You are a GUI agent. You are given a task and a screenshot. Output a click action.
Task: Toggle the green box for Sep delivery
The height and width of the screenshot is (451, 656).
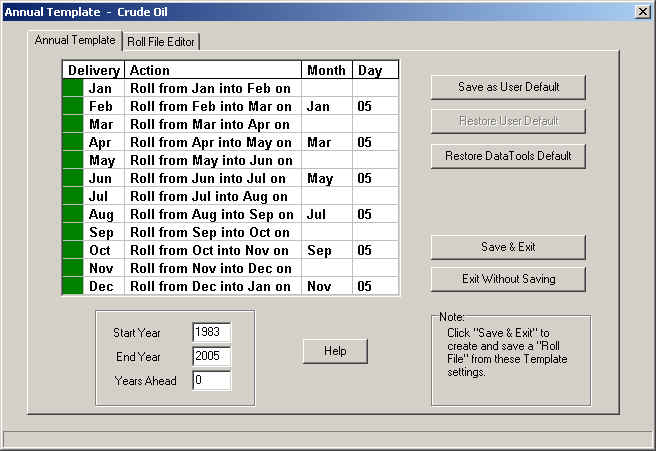tap(73, 232)
